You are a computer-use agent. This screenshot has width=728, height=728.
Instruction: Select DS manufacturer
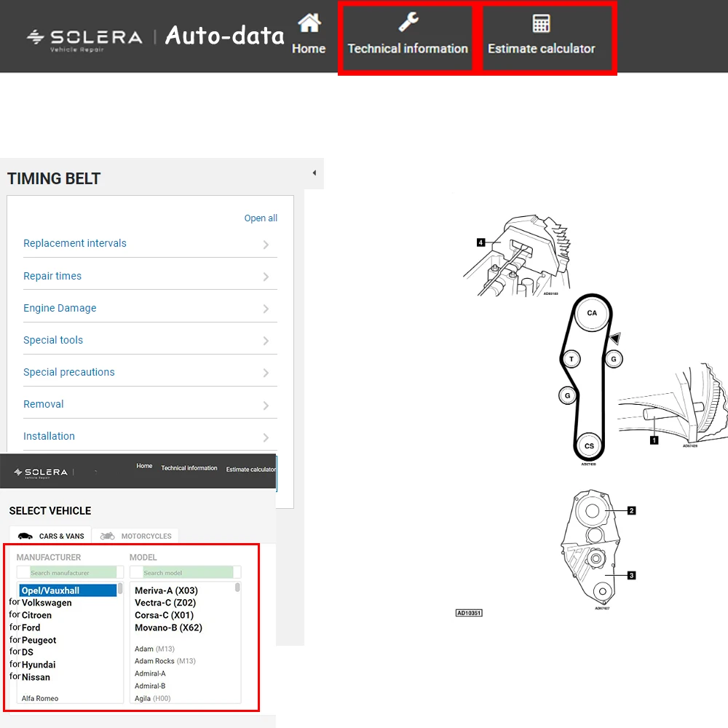28,652
